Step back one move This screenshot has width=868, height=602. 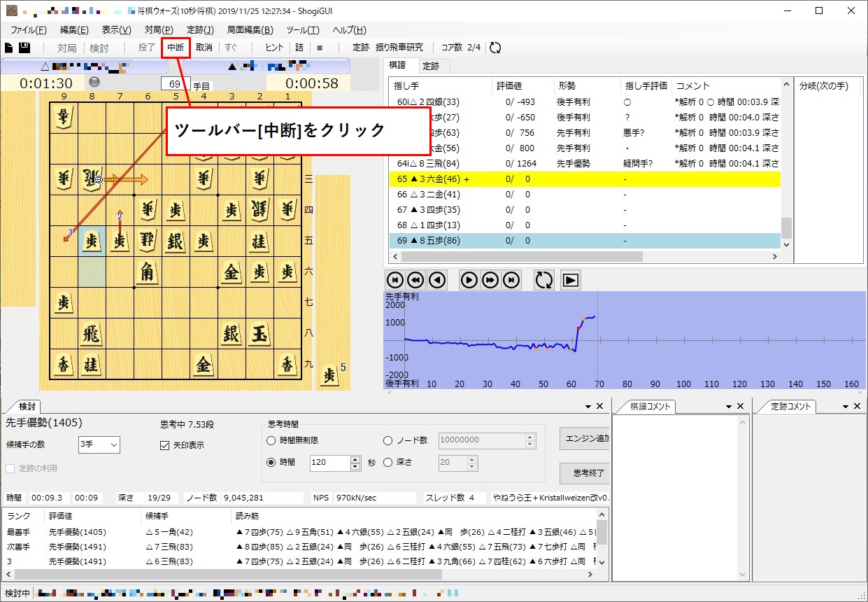coord(437,280)
